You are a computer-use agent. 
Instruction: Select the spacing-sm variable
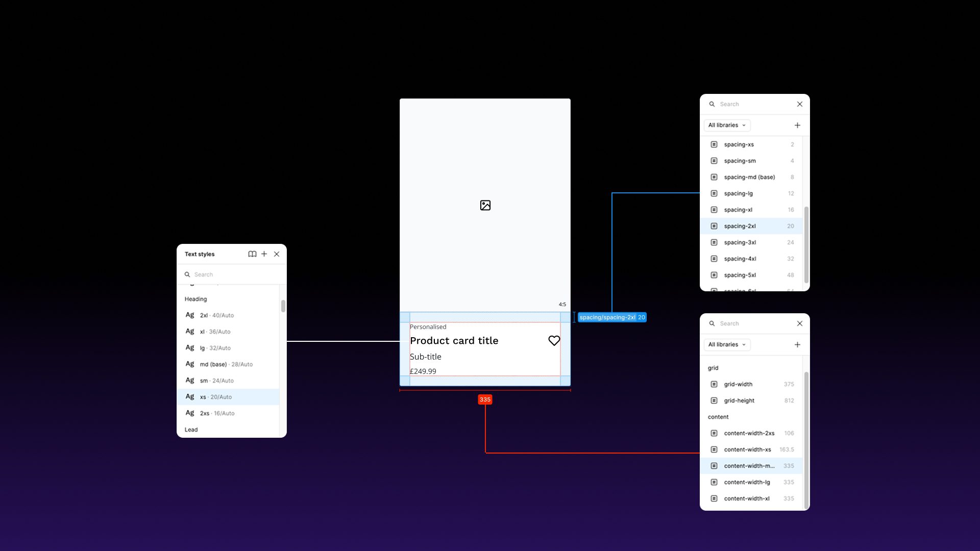click(x=751, y=161)
